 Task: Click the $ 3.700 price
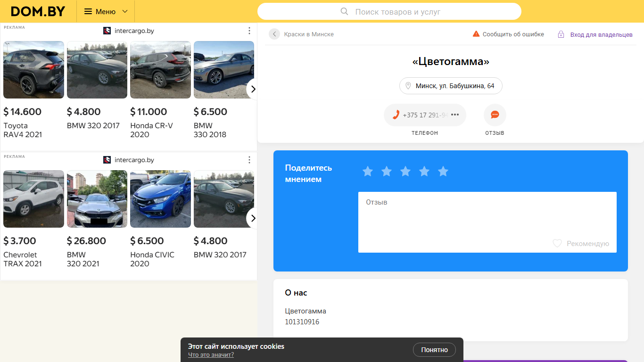point(20,241)
